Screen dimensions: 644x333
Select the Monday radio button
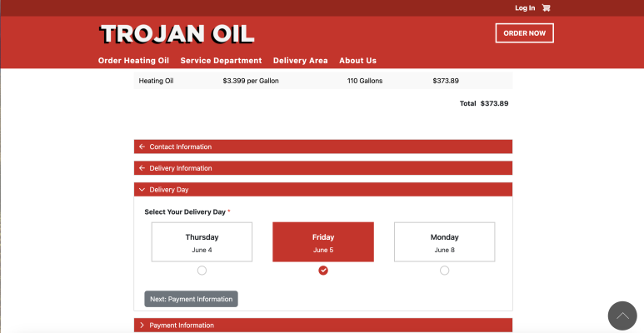[444, 271]
